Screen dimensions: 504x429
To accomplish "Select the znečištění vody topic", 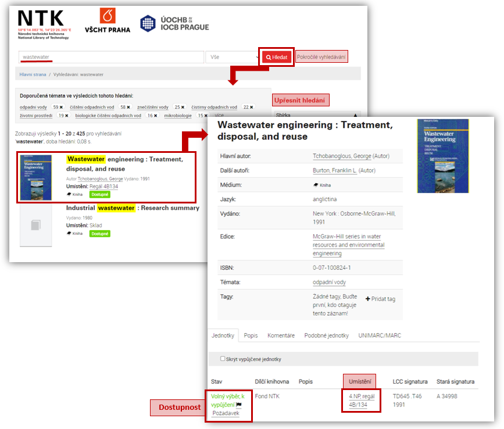I will click(153, 107).
